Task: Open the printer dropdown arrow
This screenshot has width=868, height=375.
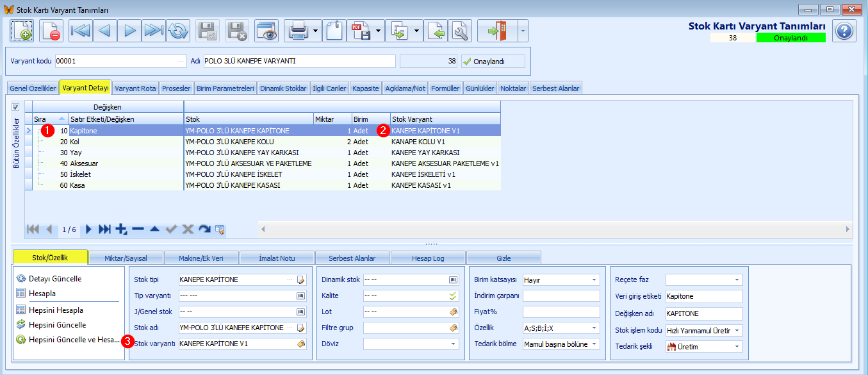Action: (316, 31)
